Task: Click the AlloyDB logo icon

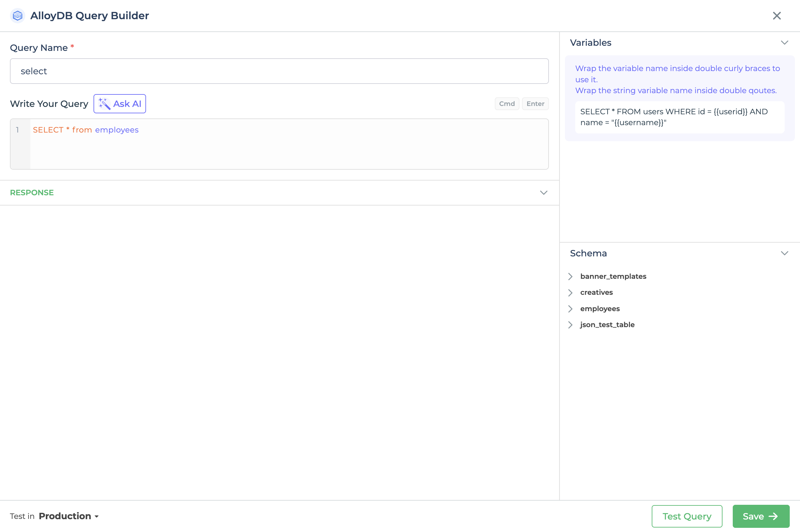Action: (x=18, y=16)
